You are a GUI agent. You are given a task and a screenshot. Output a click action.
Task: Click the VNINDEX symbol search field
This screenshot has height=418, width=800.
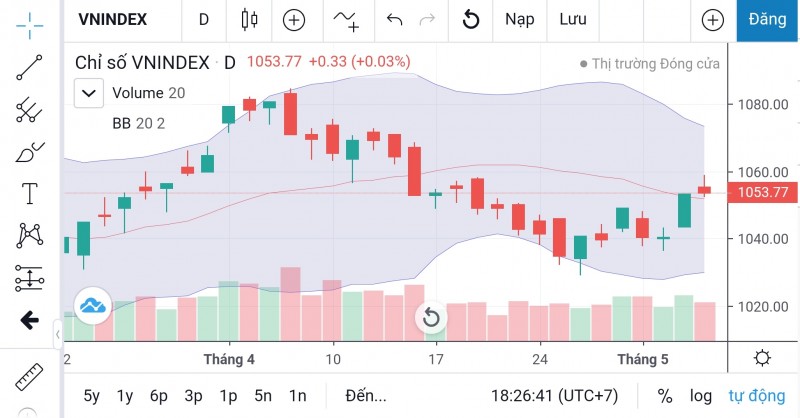click(x=113, y=19)
